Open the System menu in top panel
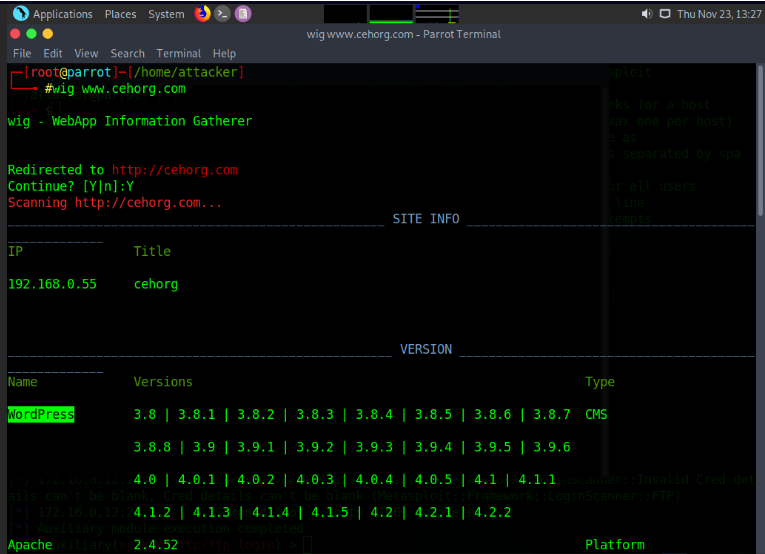This screenshot has width=765, height=554. 165,14
